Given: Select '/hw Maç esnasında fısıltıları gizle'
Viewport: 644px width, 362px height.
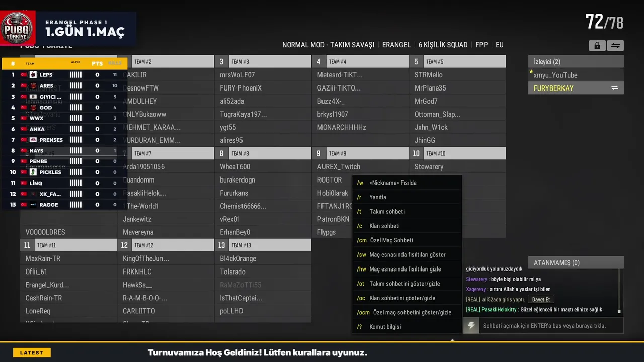Looking at the screenshot, I should click(x=407, y=269).
